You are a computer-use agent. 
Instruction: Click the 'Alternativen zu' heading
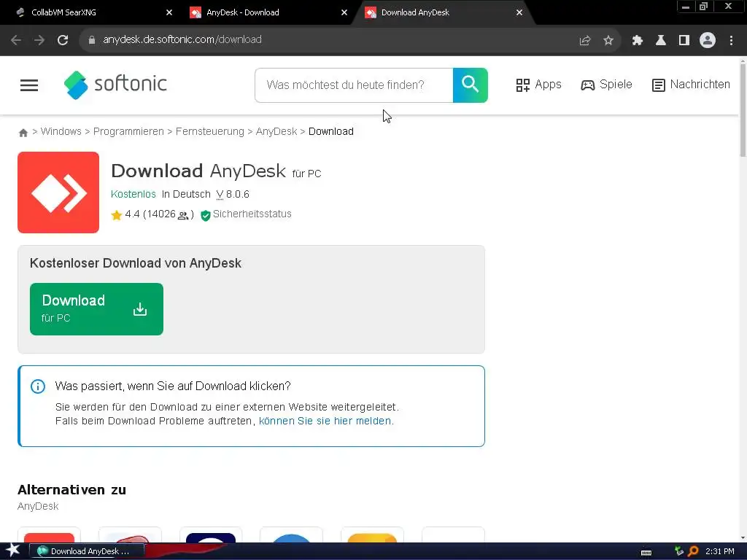click(x=72, y=489)
